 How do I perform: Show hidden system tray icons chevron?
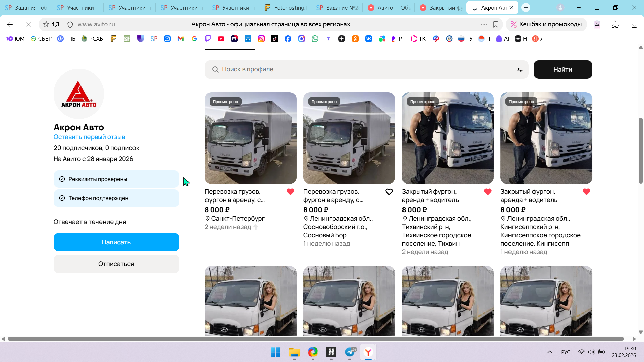(x=549, y=352)
